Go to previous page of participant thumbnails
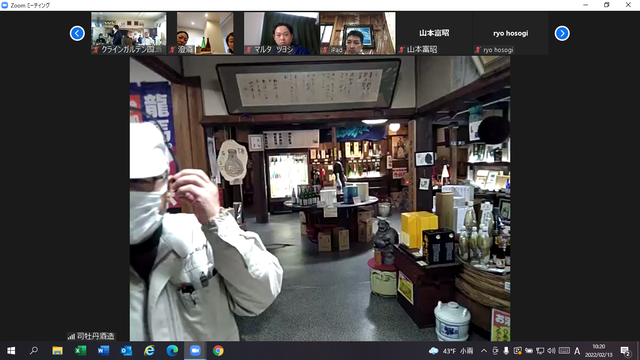The height and width of the screenshot is (360, 640). pos(77,33)
